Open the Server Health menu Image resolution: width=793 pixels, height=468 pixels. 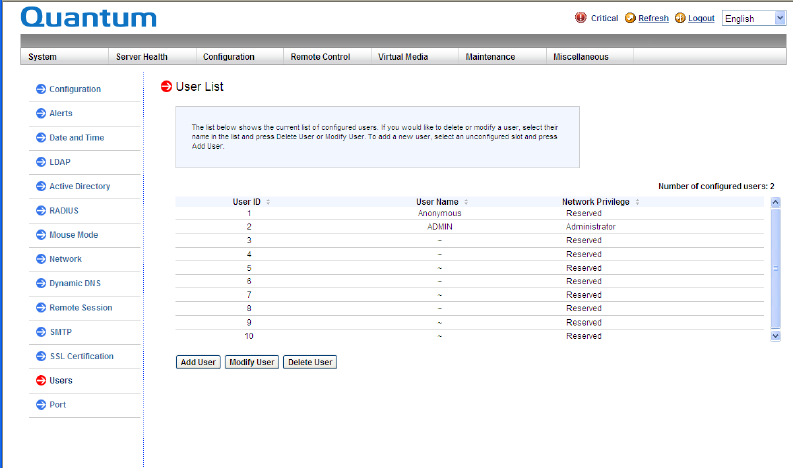click(x=141, y=57)
